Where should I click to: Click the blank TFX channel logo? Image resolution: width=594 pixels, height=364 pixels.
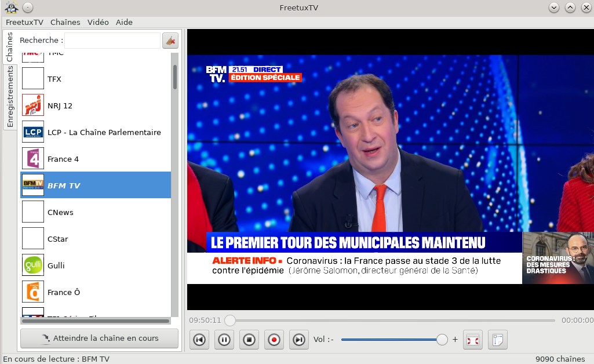pos(33,78)
